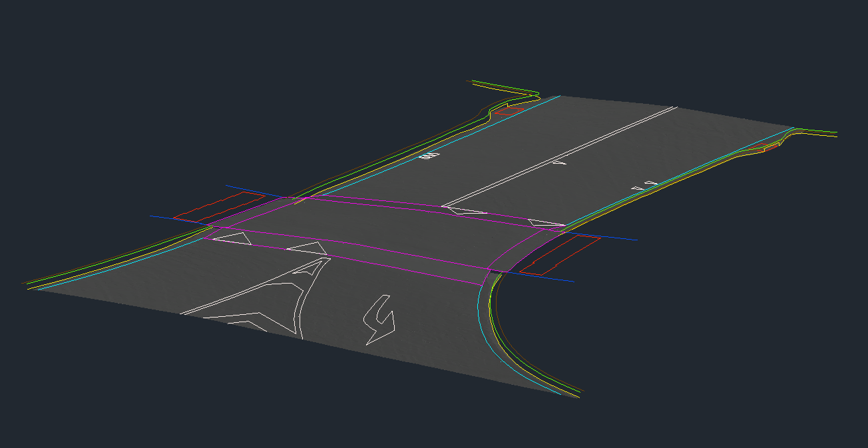Select the curved white turn-arrow road marking

[379, 320]
